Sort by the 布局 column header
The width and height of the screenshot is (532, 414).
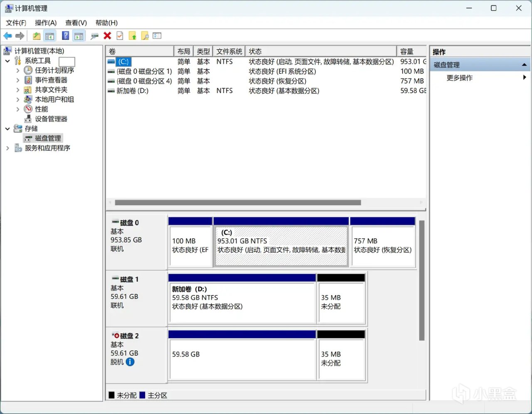click(184, 52)
